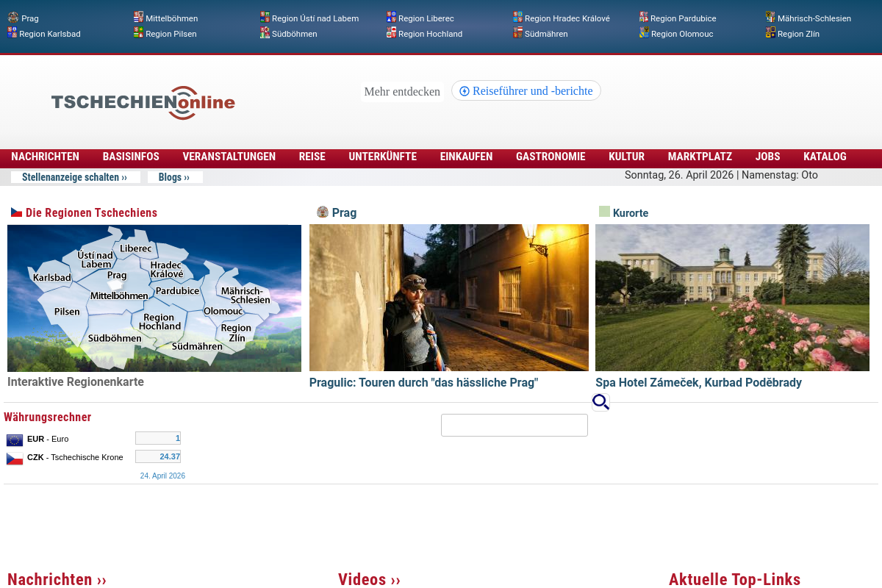Select the Region Karlsbad flag icon

pos(12,32)
